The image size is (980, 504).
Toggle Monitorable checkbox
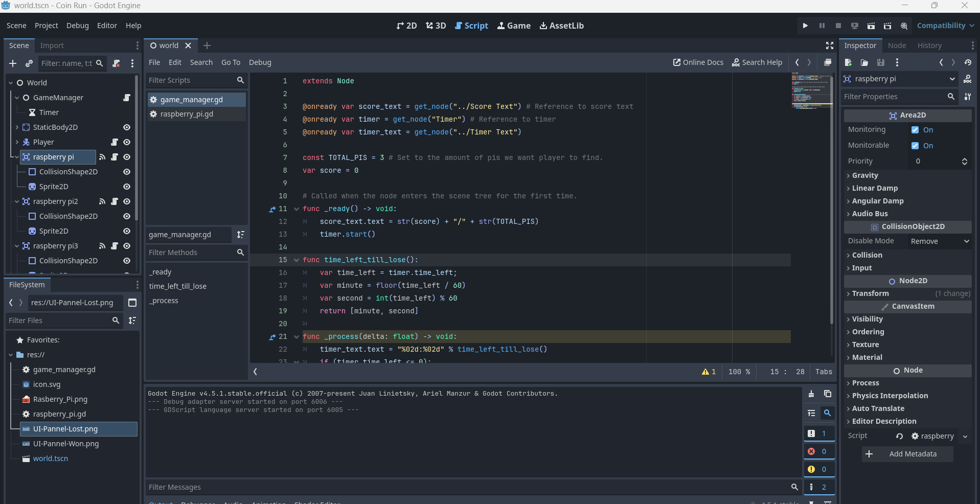[x=915, y=146]
